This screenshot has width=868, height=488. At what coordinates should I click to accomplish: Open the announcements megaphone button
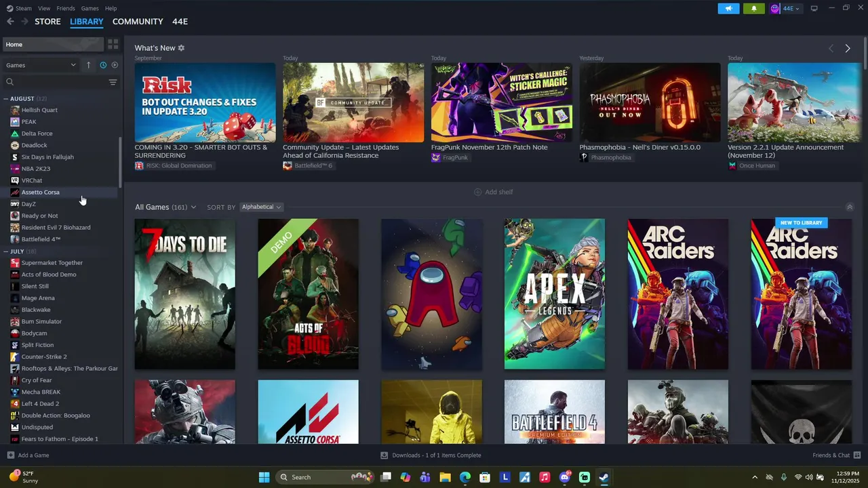pyautogui.click(x=728, y=8)
